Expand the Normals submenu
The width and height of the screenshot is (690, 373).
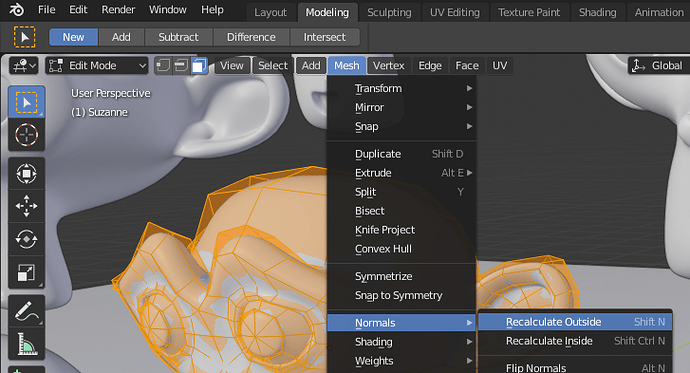click(402, 323)
